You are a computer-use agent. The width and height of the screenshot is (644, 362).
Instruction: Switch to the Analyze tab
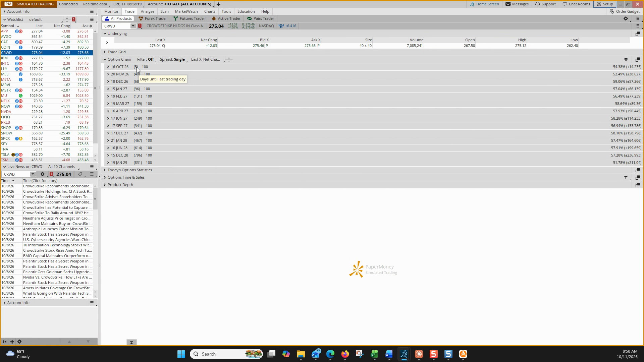coord(148,11)
